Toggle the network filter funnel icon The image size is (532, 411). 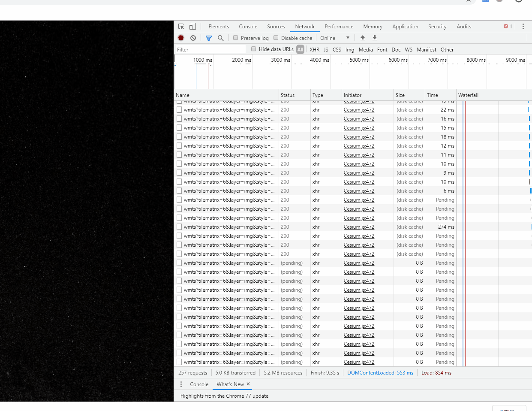coord(209,38)
